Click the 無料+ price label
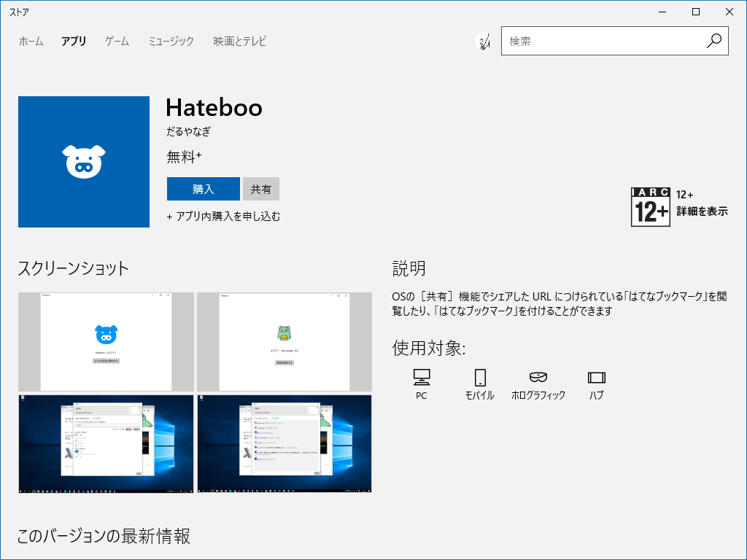This screenshot has width=747, height=560. (x=185, y=156)
